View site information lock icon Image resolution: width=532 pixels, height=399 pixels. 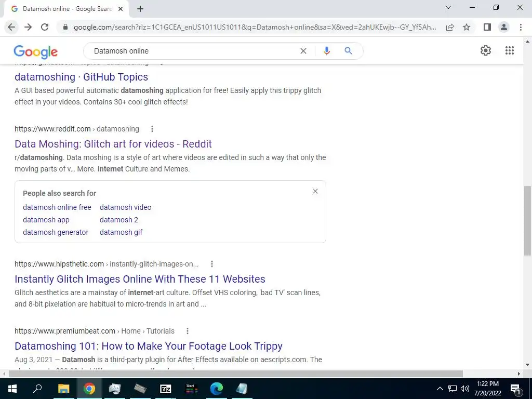click(65, 27)
